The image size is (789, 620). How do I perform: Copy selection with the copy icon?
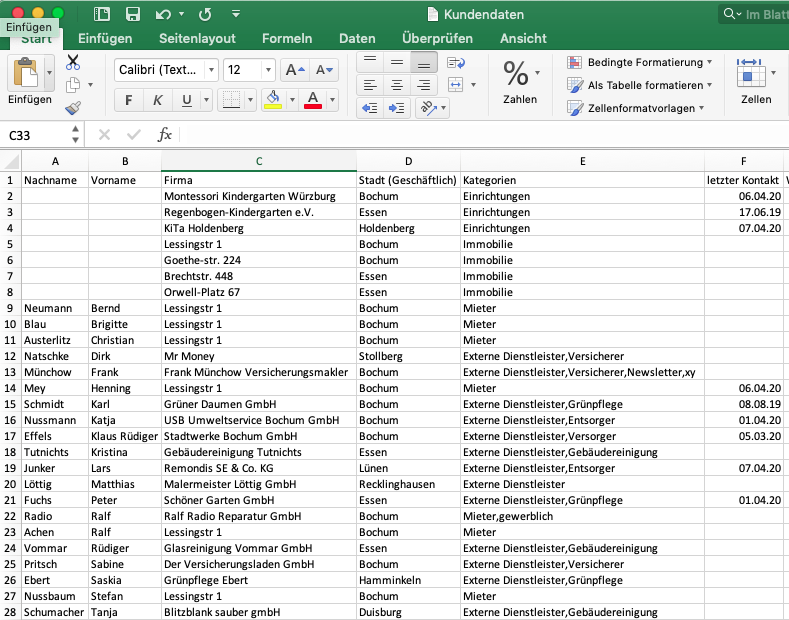tap(73, 85)
